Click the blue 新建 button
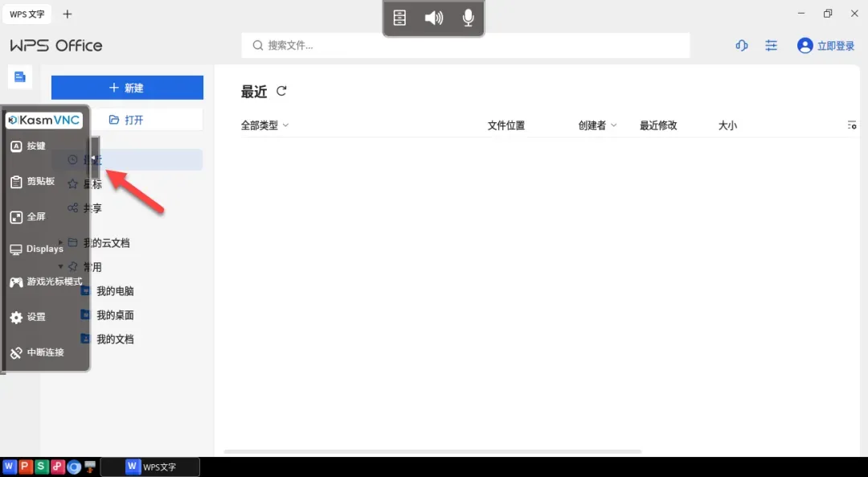The height and width of the screenshot is (477, 868). 127,88
